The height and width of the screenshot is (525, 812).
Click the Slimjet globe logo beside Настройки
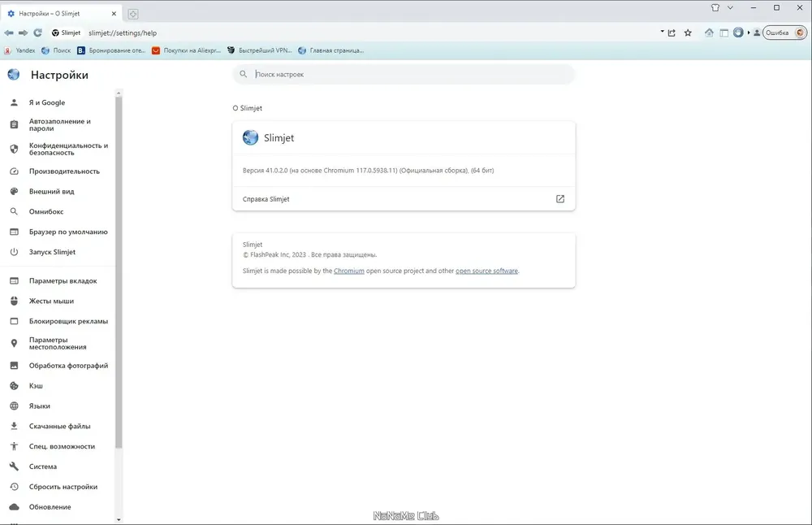point(14,75)
